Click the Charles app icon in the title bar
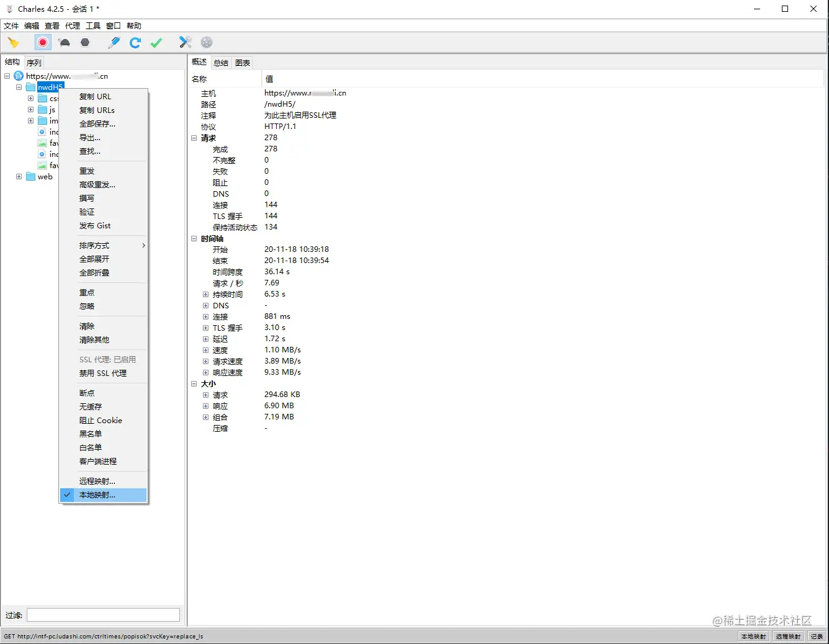The image size is (829, 644). pyautogui.click(x=9, y=9)
